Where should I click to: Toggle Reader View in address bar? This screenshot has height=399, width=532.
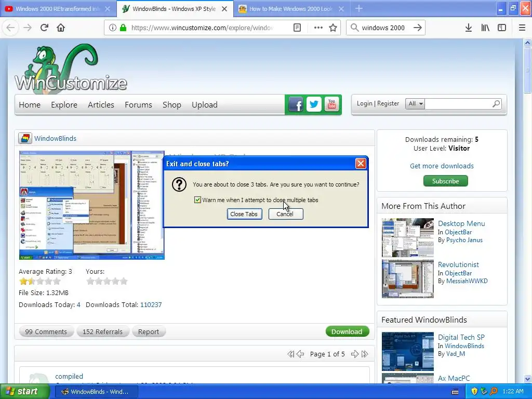point(297,28)
